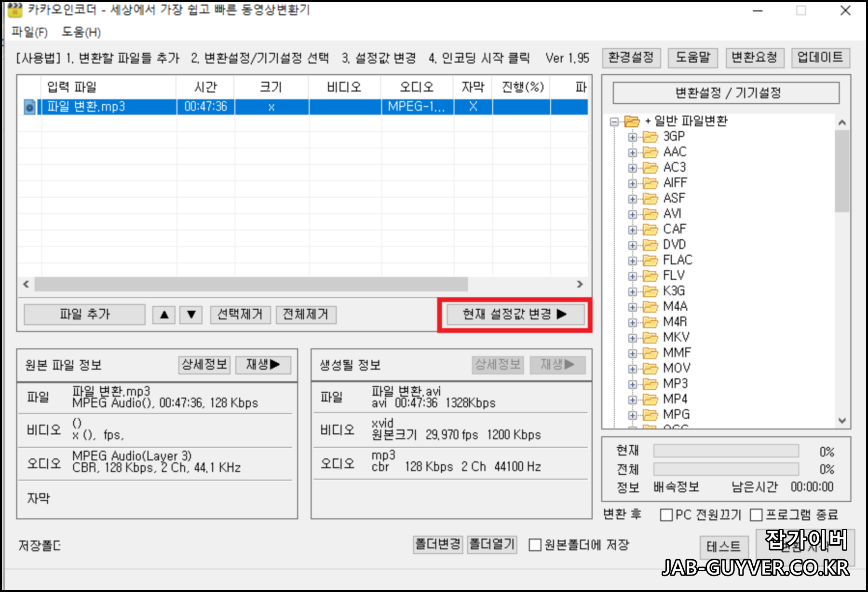Click the AIFF folder icon
Screen dimensions: 868x592
pos(650,183)
